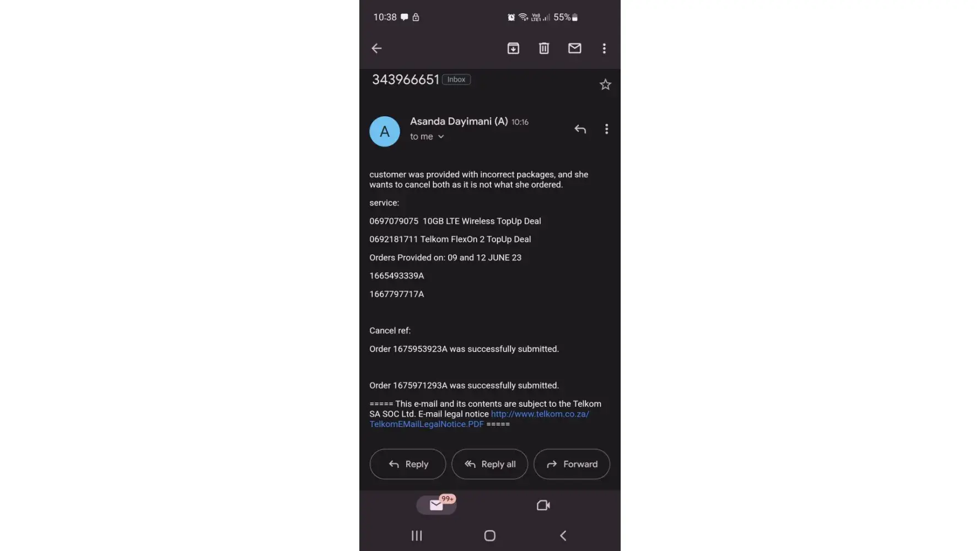Tap the Forward button
The width and height of the screenshot is (980, 551).
pyautogui.click(x=572, y=464)
